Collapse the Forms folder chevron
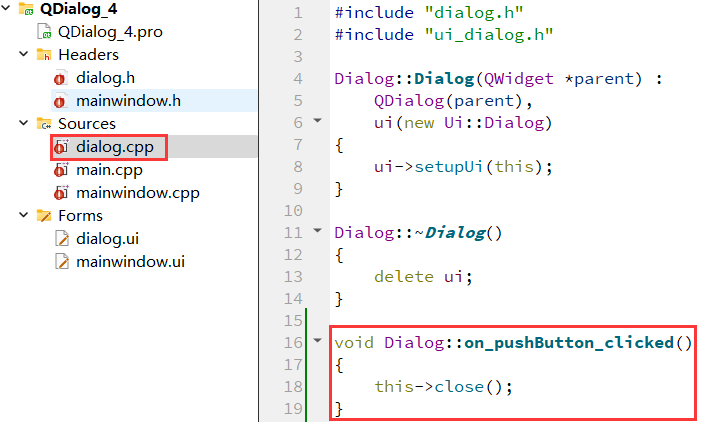705x422 pixels. (x=23, y=215)
